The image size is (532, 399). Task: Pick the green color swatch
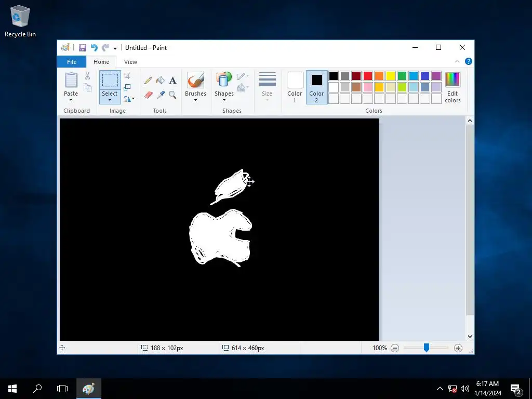[x=402, y=76]
